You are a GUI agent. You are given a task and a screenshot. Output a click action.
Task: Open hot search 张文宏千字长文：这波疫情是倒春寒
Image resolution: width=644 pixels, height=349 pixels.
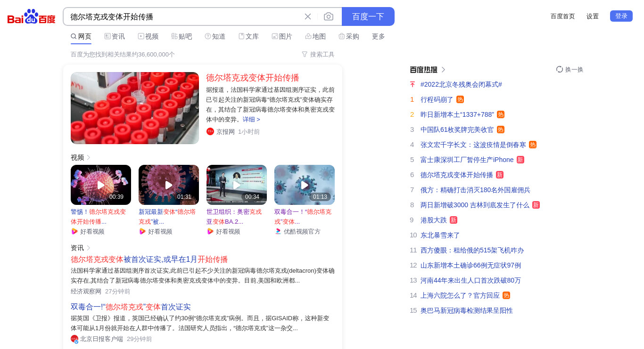(x=473, y=145)
